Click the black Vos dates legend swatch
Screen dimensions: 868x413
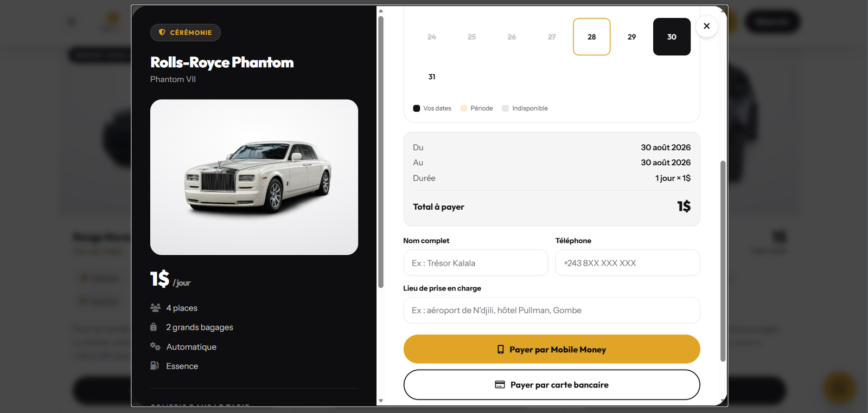point(417,108)
